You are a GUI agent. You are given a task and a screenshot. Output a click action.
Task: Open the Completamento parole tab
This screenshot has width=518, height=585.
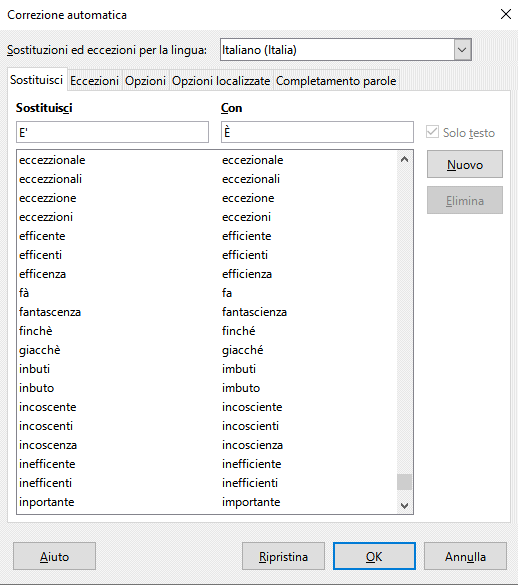[336, 81]
